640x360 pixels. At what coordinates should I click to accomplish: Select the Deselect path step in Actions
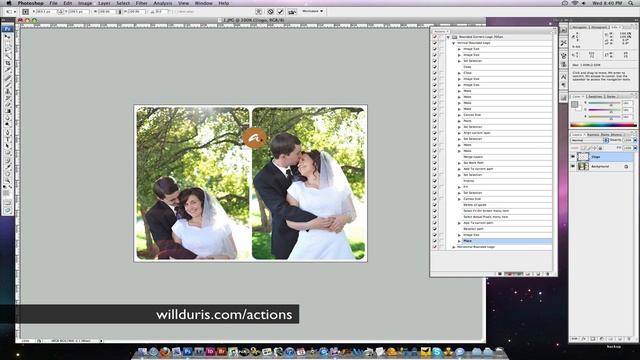[473, 229]
